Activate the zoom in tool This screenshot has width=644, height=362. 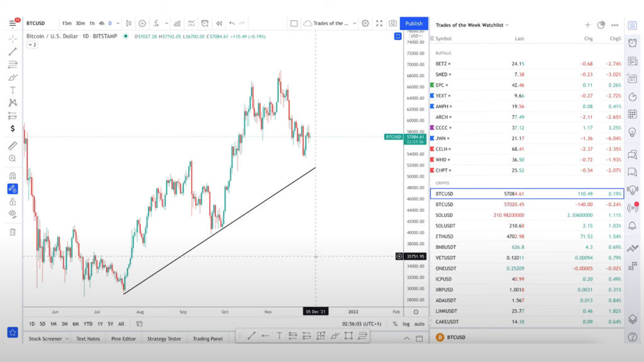[x=13, y=158]
